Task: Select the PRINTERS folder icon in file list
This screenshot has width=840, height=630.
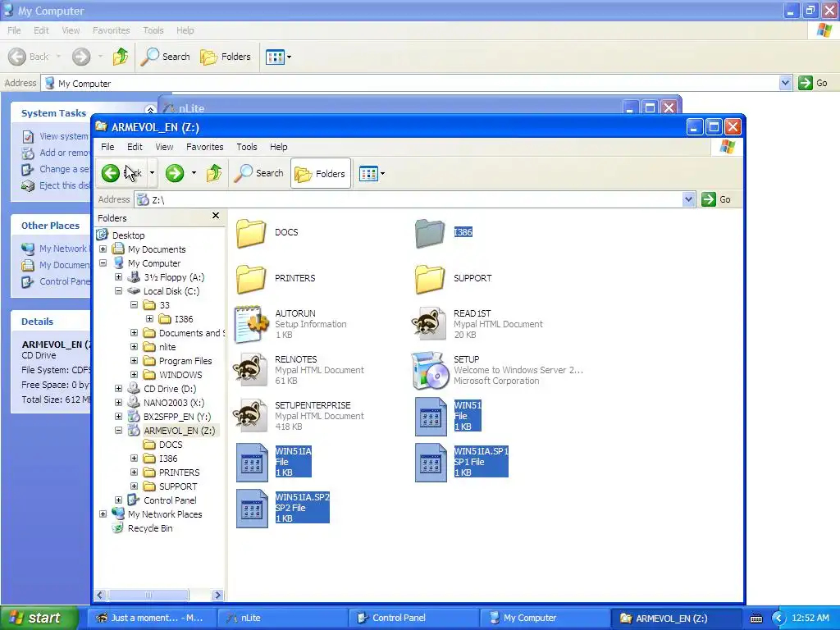Action: (251, 279)
